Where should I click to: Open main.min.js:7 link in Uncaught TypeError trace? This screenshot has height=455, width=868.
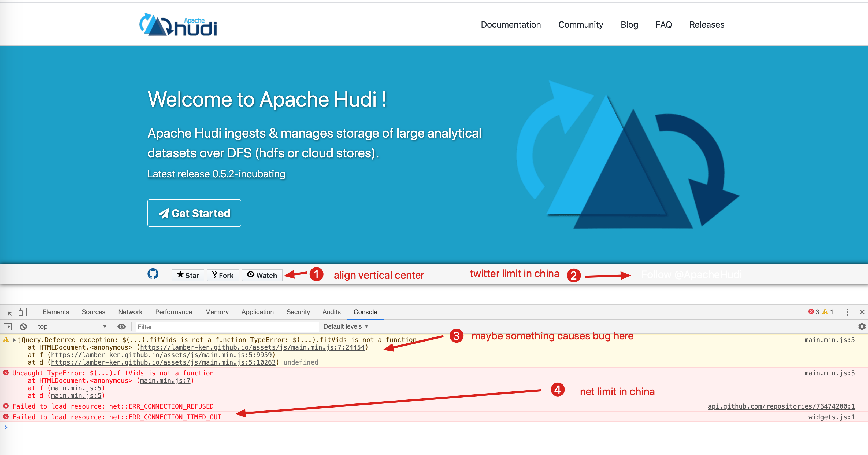coord(165,380)
